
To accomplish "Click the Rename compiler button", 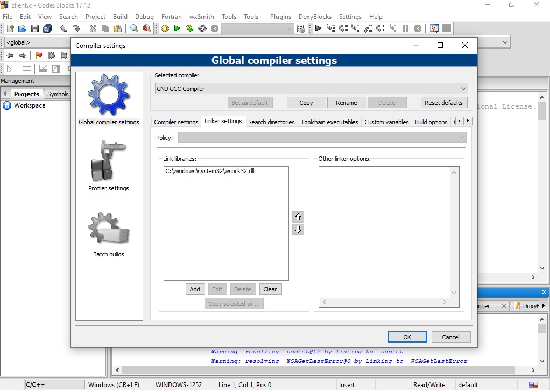I will (x=346, y=103).
